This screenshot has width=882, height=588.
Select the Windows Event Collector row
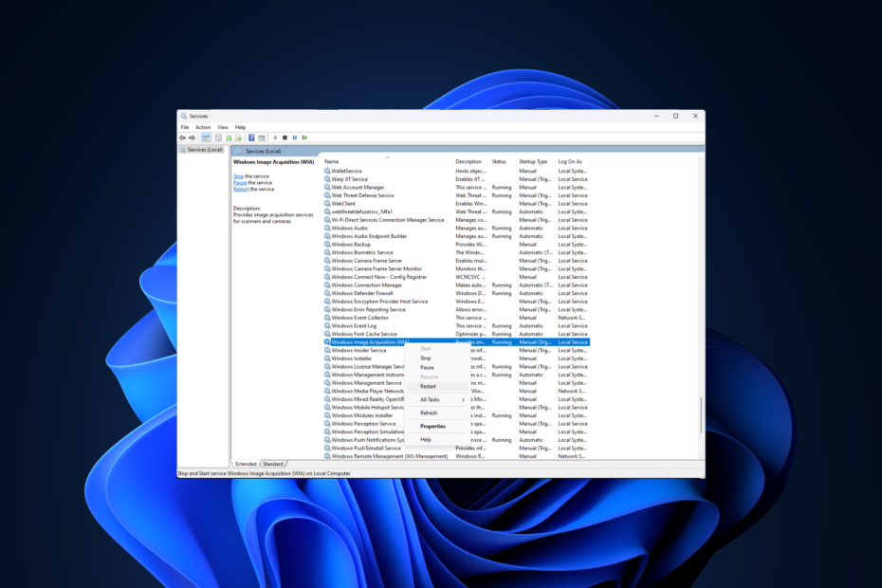[x=456, y=318]
